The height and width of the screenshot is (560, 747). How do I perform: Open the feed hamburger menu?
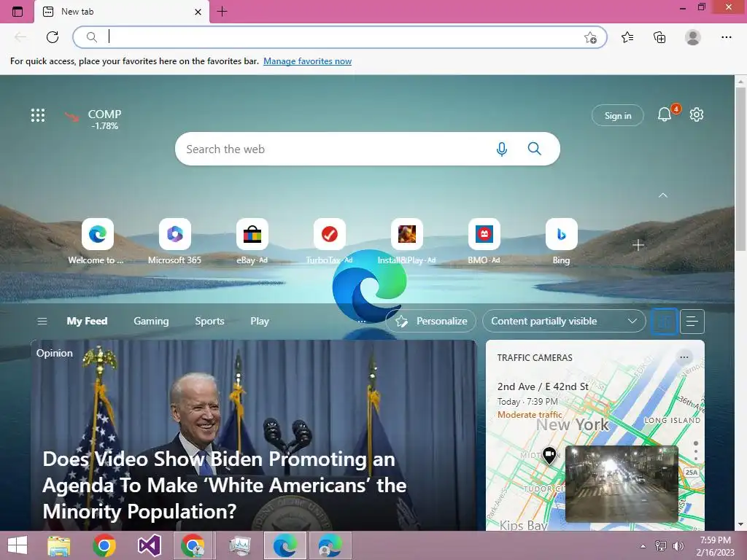(x=42, y=321)
